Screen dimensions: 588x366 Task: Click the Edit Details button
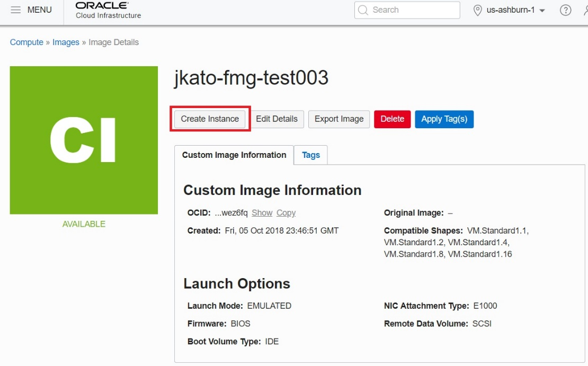click(x=277, y=119)
